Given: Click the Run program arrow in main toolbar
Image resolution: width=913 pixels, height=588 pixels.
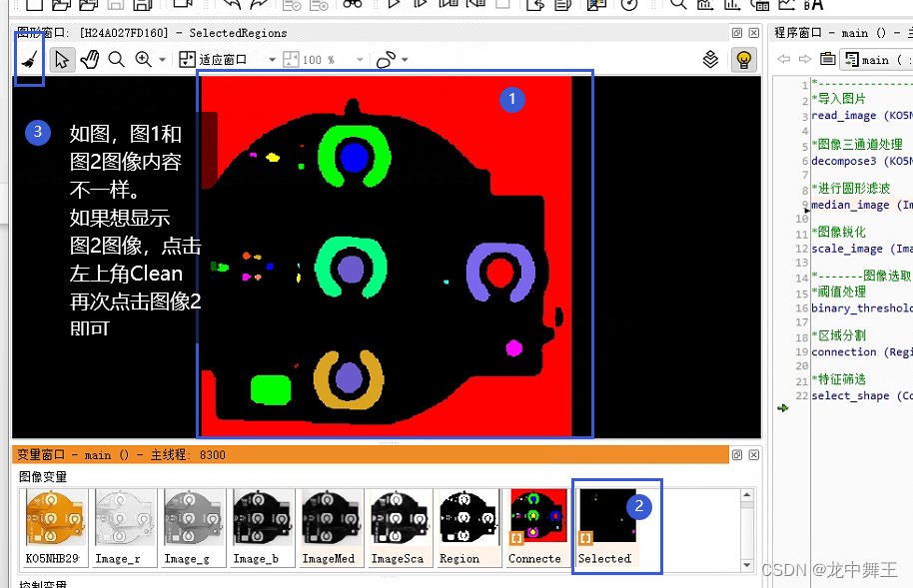Looking at the screenshot, I should 393,9.
